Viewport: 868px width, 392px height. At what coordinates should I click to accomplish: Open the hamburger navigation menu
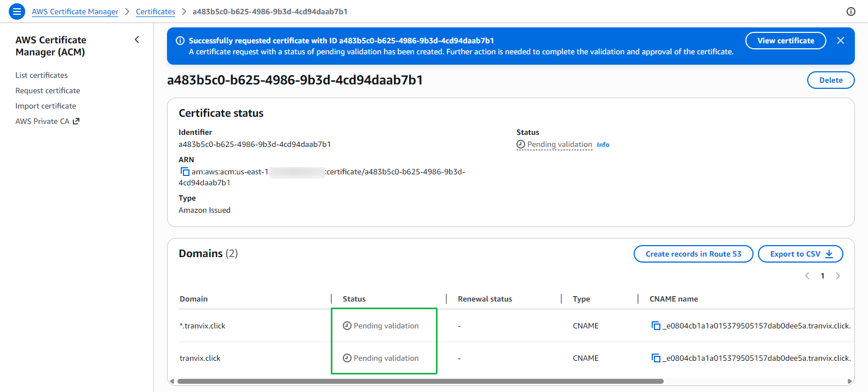(17, 11)
